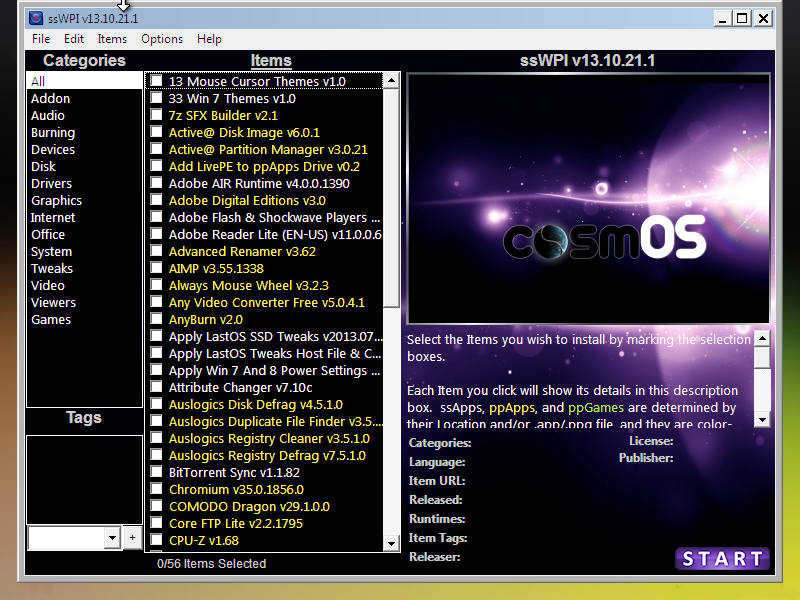Click the cosmOS preview image
Viewport: 800px width, 600px height.
[x=588, y=198]
